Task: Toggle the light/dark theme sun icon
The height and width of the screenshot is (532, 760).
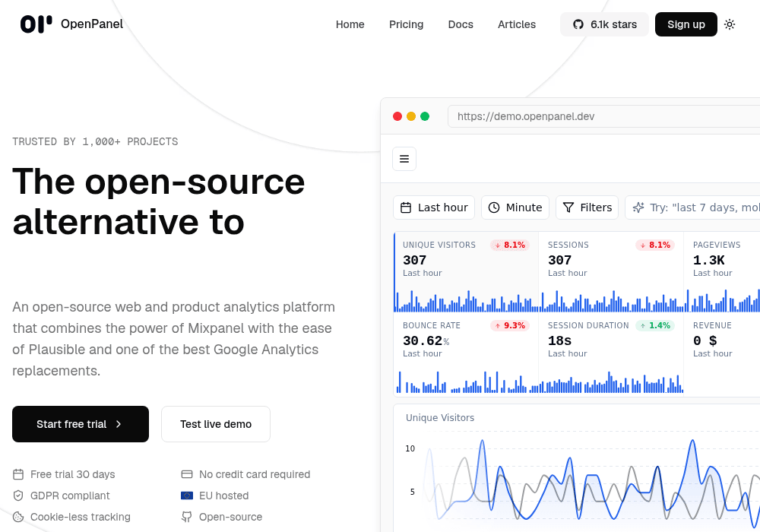Action: (x=730, y=24)
